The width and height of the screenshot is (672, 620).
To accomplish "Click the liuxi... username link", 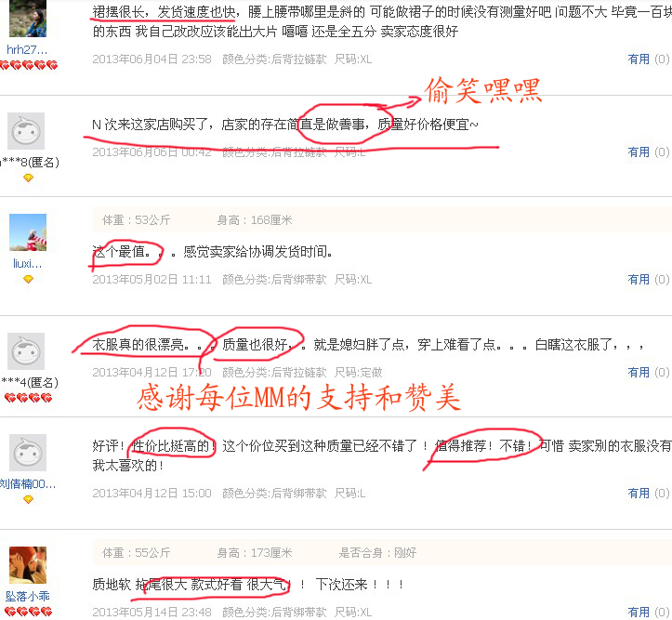I will coord(28,263).
